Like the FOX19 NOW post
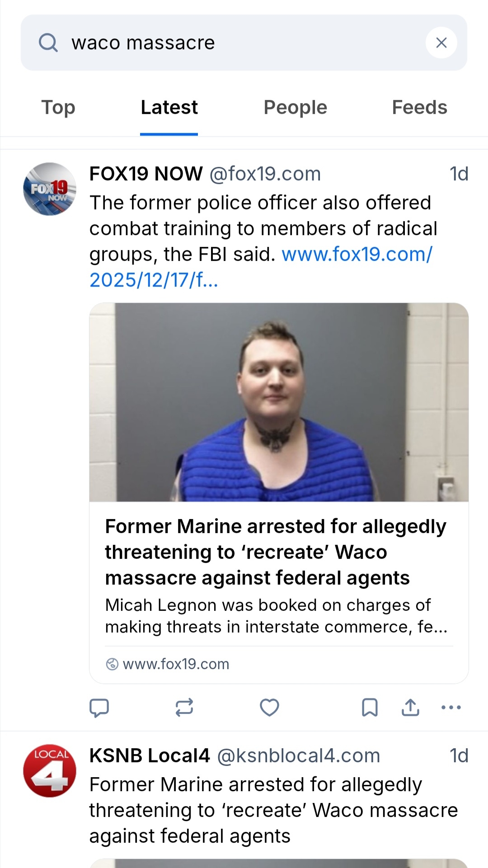The image size is (488, 868). pyautogui.click(x=269, y=708)
